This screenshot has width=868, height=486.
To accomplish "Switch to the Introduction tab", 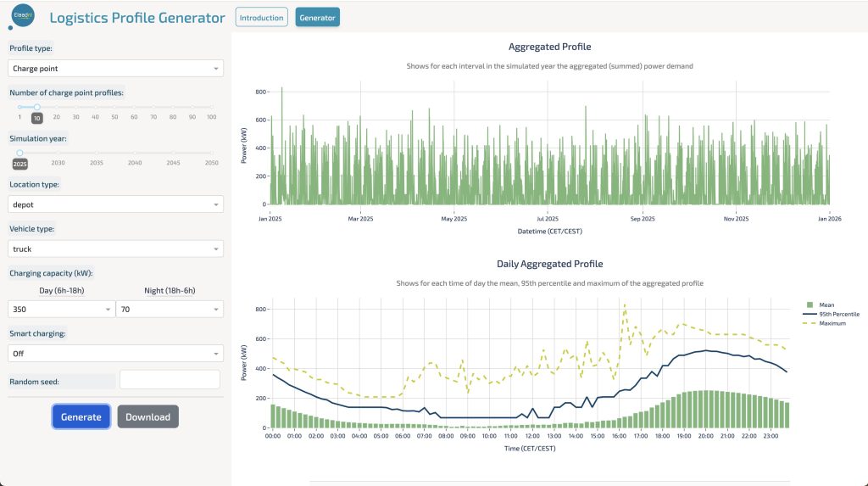I will click(x=261, y=18).
